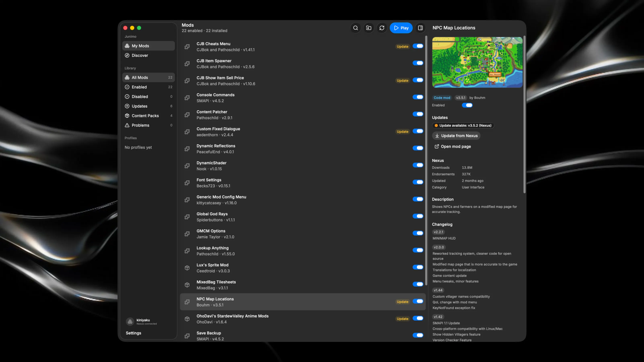Viewport: 644px width, 362px height.
Task: Click the Content Patcher puzzle icon
Action: (187, 115)
